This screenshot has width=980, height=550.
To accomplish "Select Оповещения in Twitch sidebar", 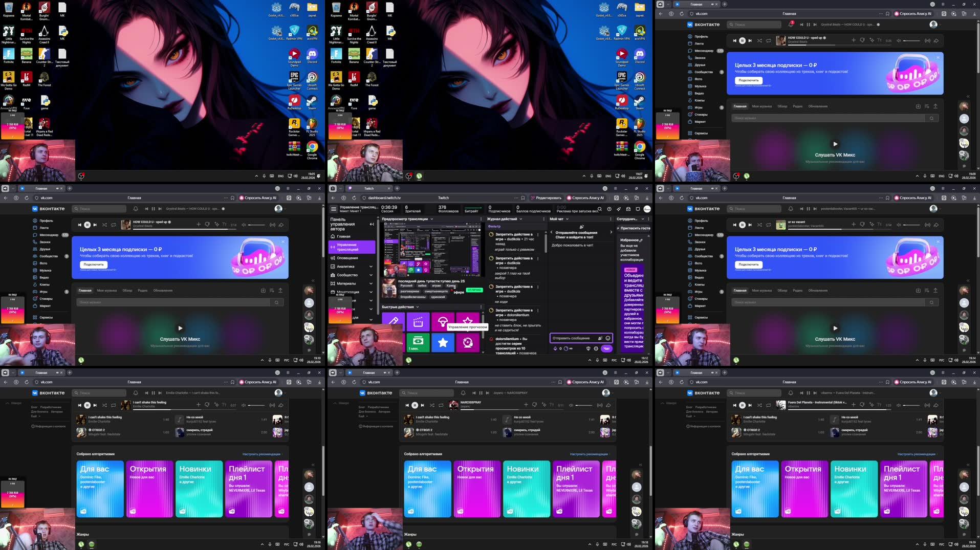I will (x=347, y=258).
